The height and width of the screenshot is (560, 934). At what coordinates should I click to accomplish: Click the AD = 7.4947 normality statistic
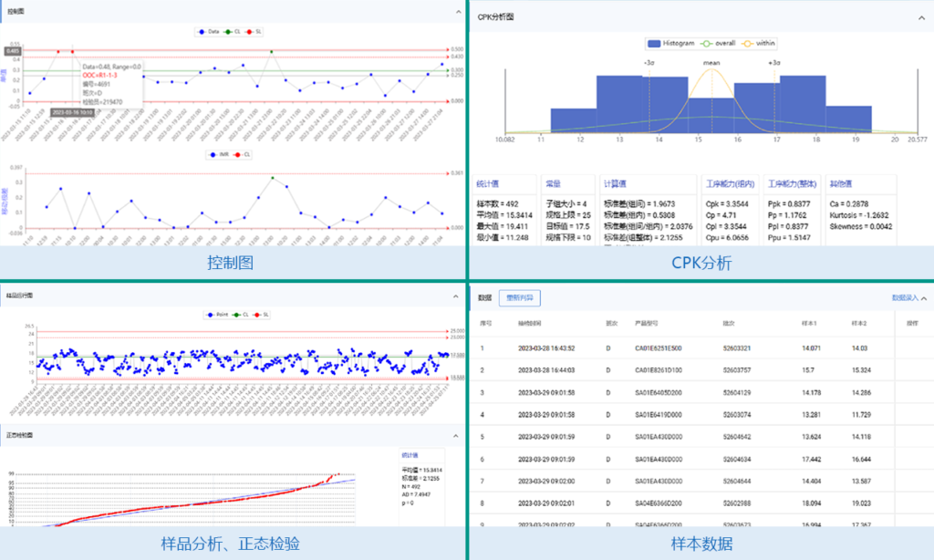pyautogui.click(x=416, y=494)
